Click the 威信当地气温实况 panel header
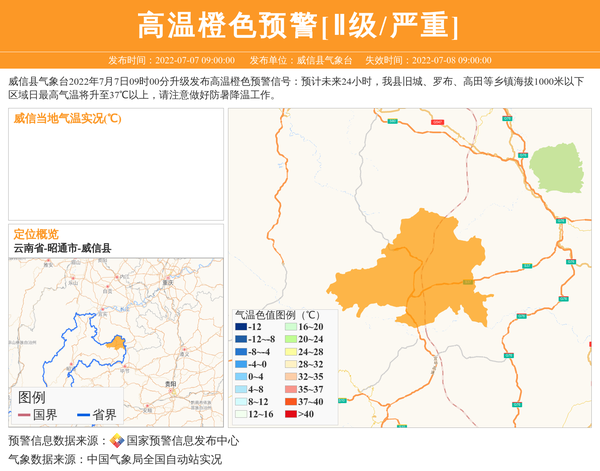Screen dimensions: 600x471 67,119
